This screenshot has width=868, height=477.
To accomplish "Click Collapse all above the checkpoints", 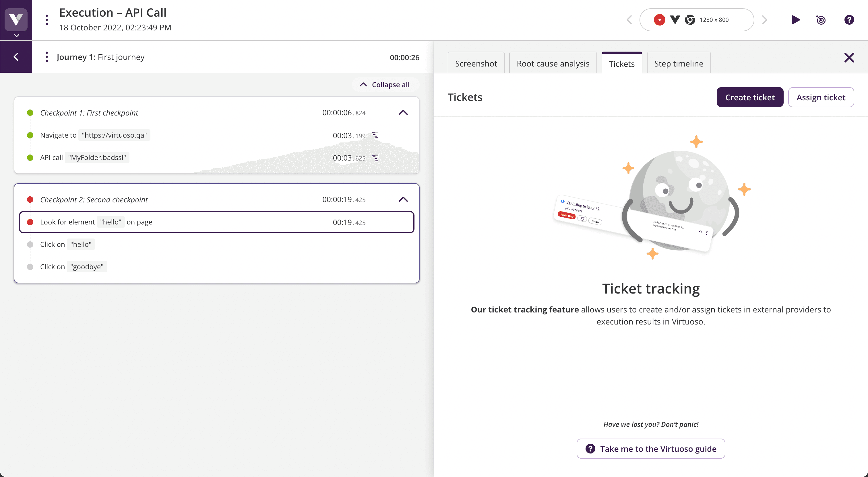I will [385, 85].
